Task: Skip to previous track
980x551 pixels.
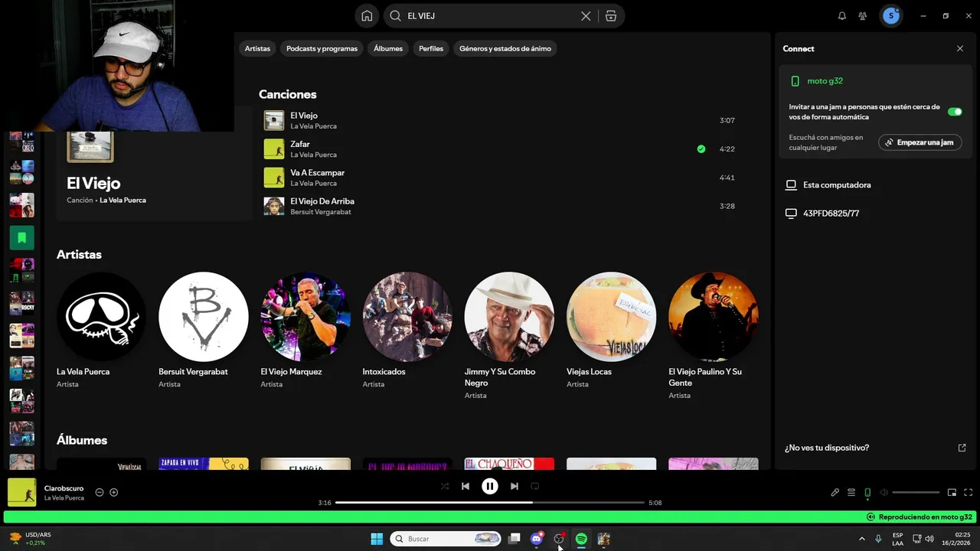Action: point(465,486)
